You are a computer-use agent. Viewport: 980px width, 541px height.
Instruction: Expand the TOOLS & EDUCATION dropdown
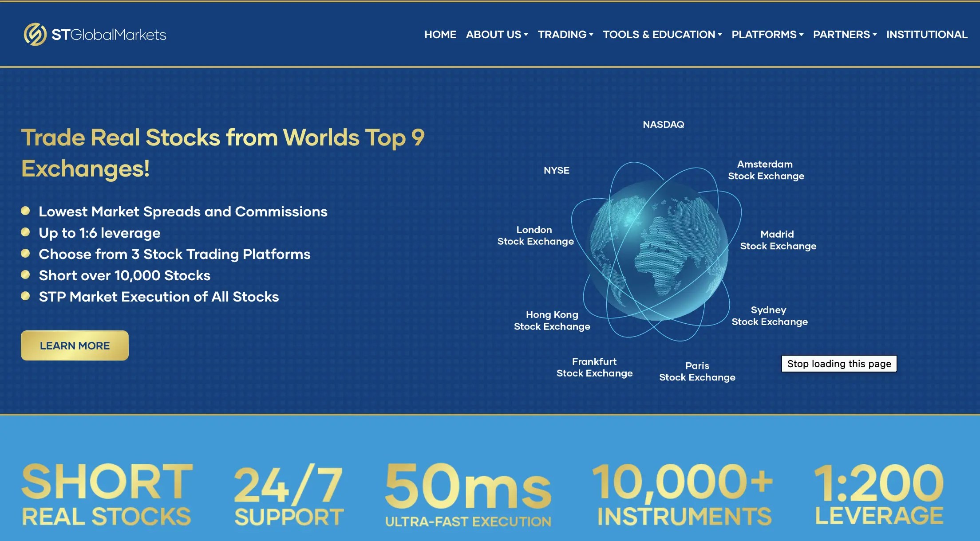pos(659,34)
